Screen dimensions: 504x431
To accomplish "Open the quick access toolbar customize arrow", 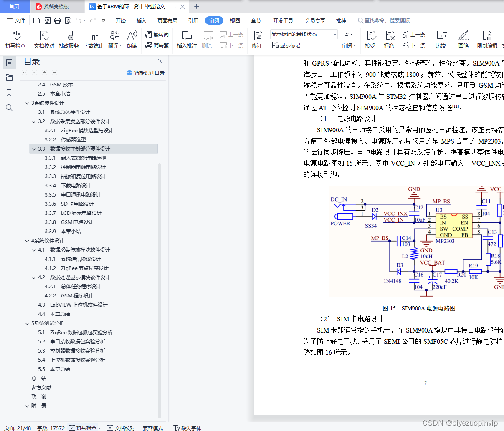I will pos(103,20).
